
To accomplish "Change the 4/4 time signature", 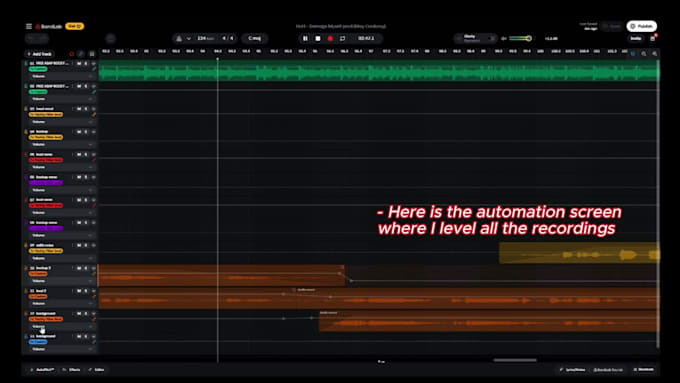I will point(228,39).
